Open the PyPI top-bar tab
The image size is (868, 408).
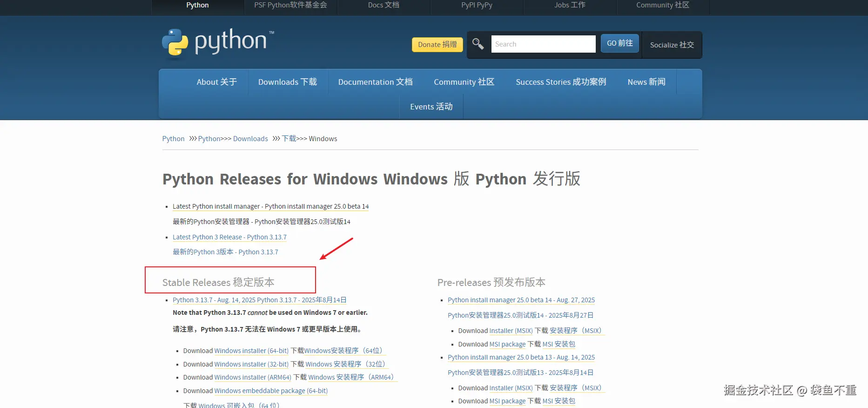[x=477, y=6]
